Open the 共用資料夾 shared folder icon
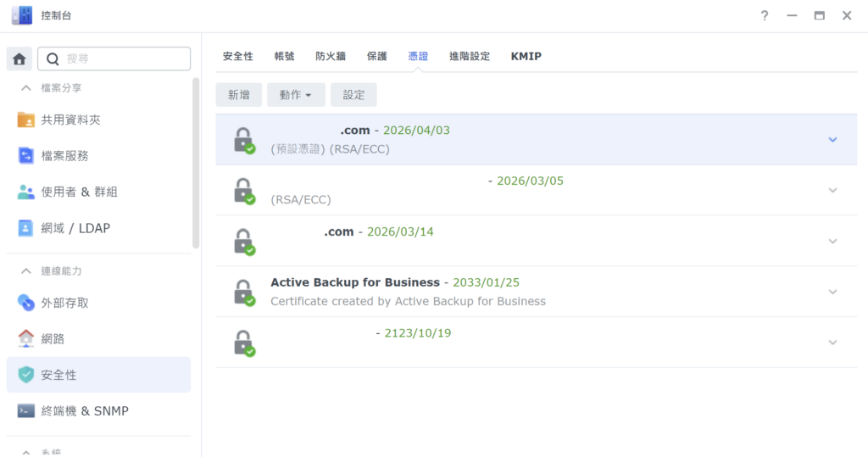This screenshot has height=457, width=868. (26, 120)
